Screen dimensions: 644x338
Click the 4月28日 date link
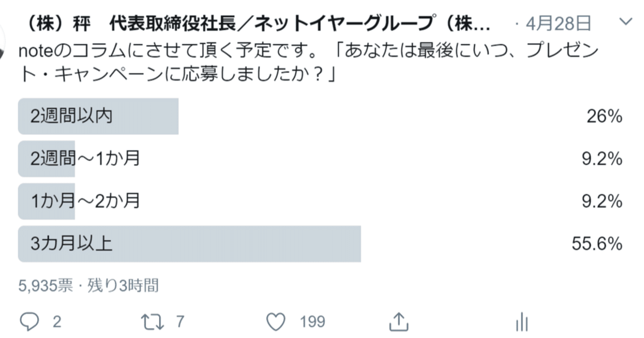[557, 22]
